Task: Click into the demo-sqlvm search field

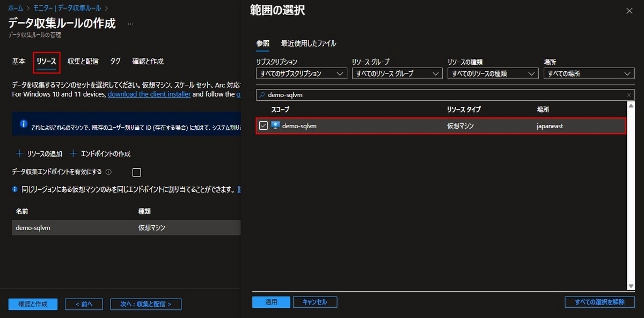Action: [445, 95]
